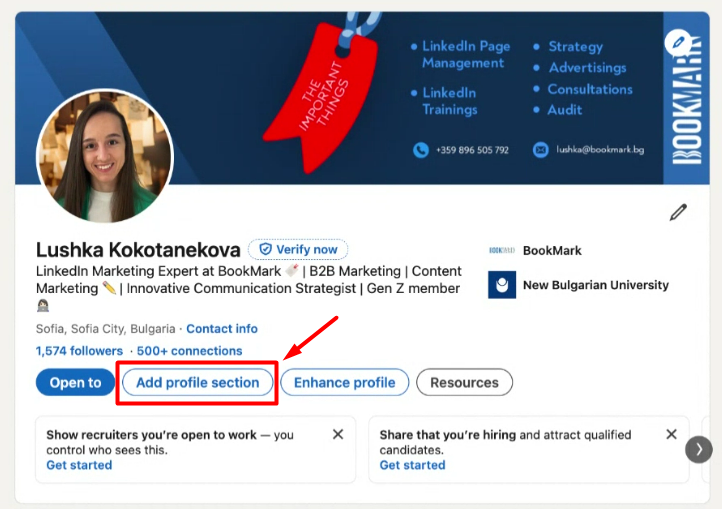Open the New Bulgarian University link
The width and height of the screenshot is (722, 509).
click(595, 285)
